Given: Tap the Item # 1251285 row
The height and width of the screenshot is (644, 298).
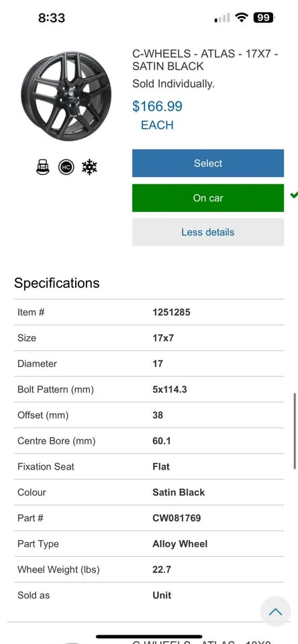Looking at the screenshot, I should (149, 312).
